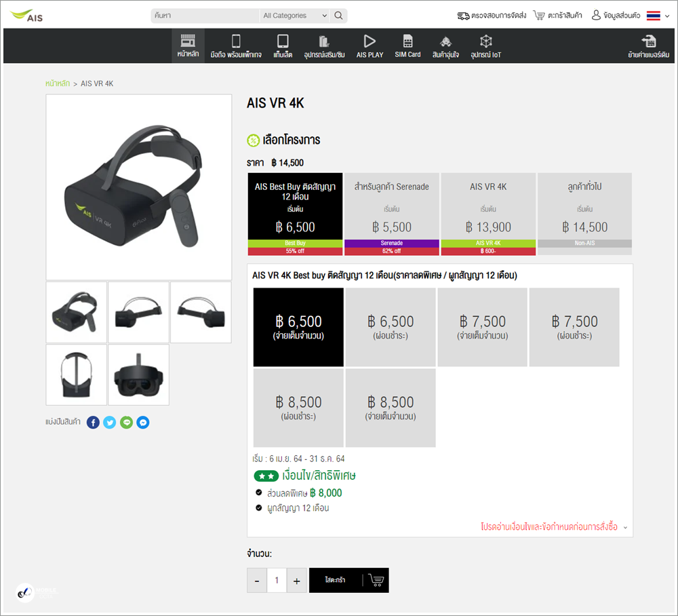Image resolution: width=678 pixels, height=616 pixels.
Task: View the lens-side headset thumbnail
Action: [x=138, y=374]
